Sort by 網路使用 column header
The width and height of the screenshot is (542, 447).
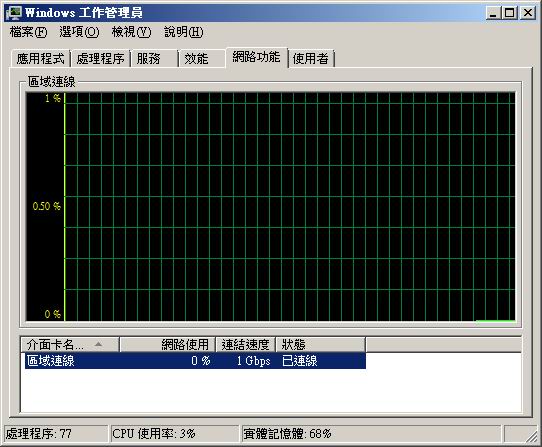[168, 344]
